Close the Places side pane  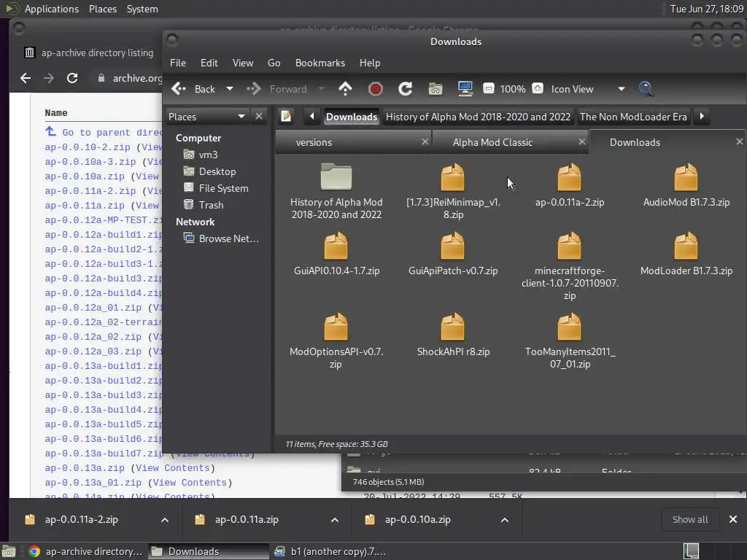(259, 116)
